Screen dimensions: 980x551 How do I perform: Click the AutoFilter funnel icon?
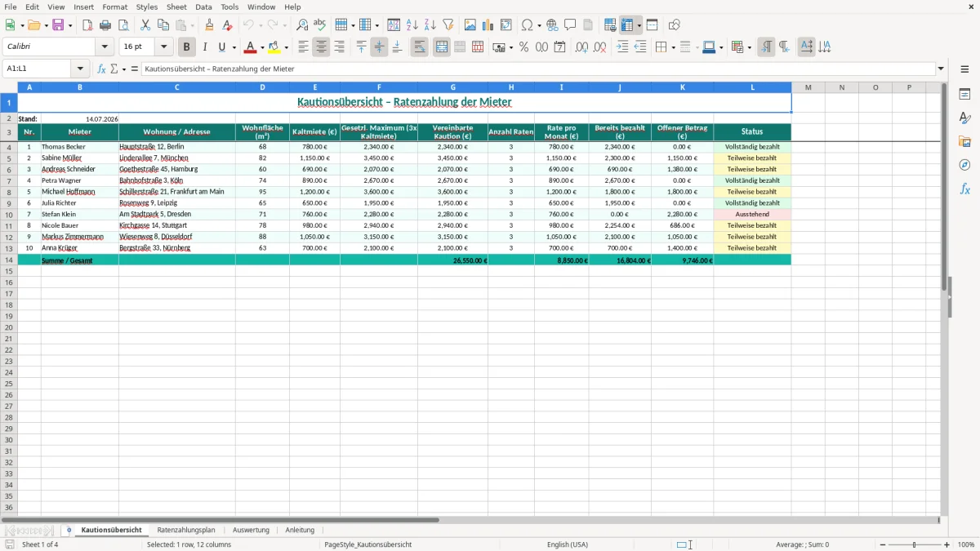click(x=448, y=25)
